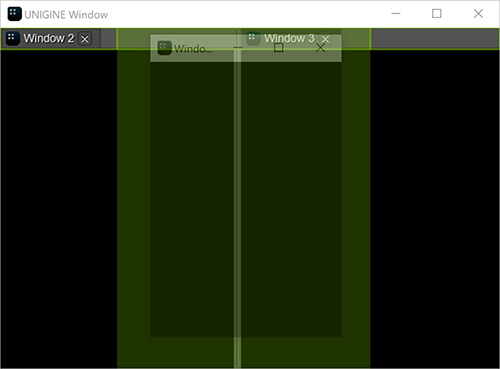Minimize the floating Windo... window
This screenshot has height=369, width=500.
tap(238, 48)
